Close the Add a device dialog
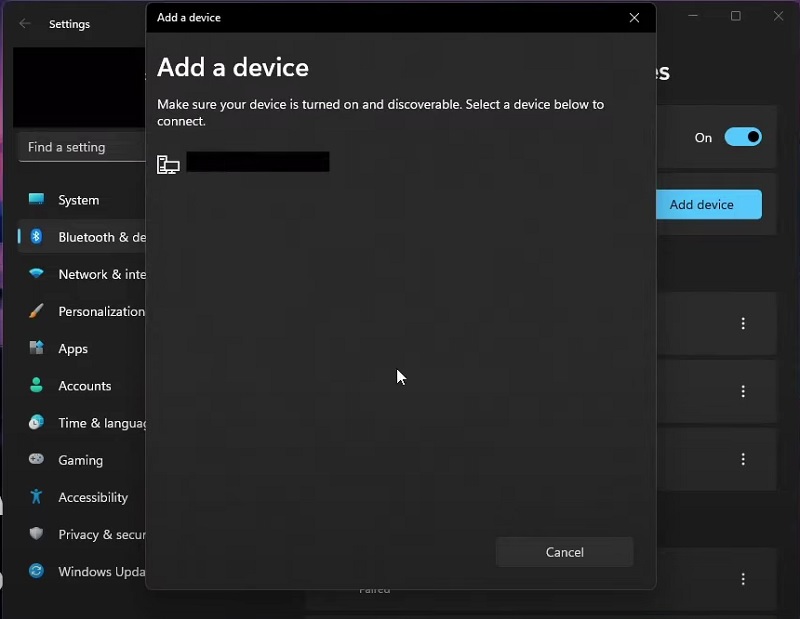800x619 pixels. pos(634,17)
